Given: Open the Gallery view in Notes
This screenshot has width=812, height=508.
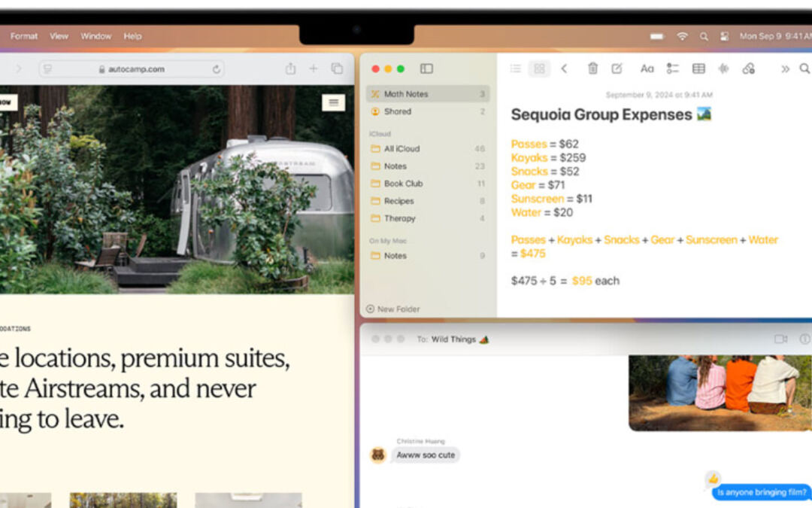Looking at the screenshot, I should [538, 68].
